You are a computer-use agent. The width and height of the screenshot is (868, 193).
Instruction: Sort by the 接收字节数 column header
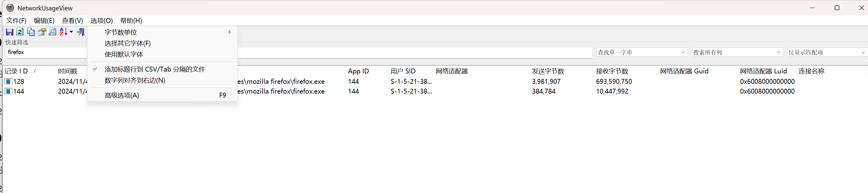626,71
